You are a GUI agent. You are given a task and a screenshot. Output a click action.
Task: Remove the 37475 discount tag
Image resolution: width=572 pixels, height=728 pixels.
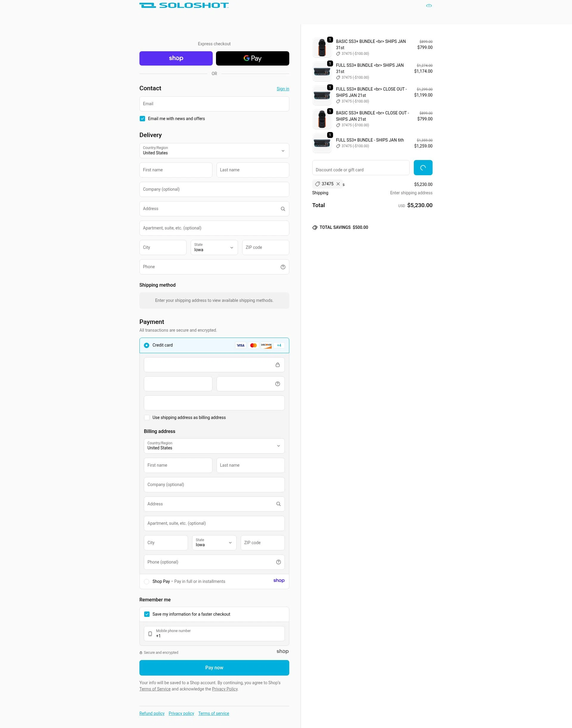(x=338, y=184)
